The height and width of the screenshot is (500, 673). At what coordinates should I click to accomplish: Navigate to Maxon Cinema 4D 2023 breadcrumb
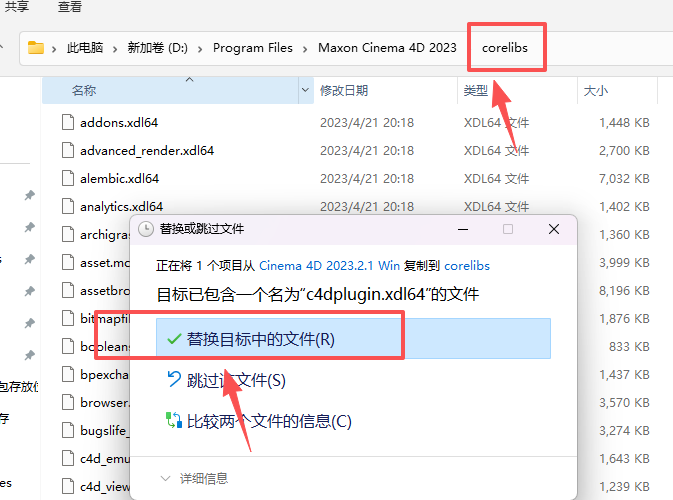click(387, 48)
